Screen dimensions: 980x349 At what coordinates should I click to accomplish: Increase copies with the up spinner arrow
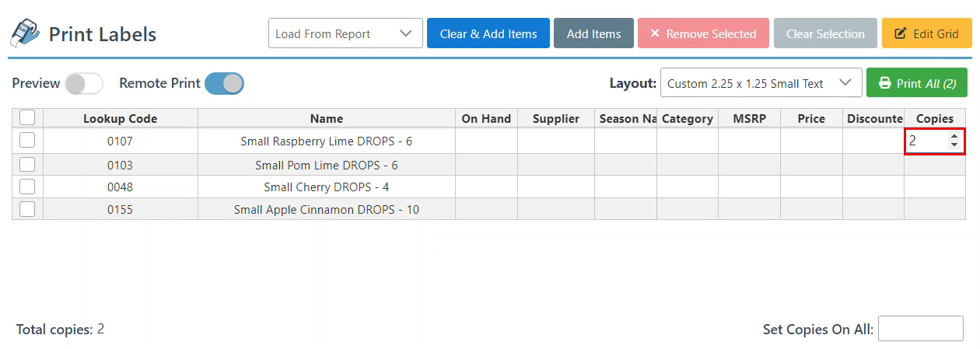[954, 137]
